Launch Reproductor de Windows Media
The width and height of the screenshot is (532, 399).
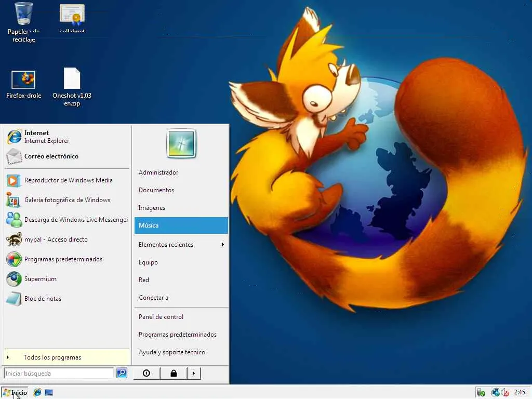point(67,180)
